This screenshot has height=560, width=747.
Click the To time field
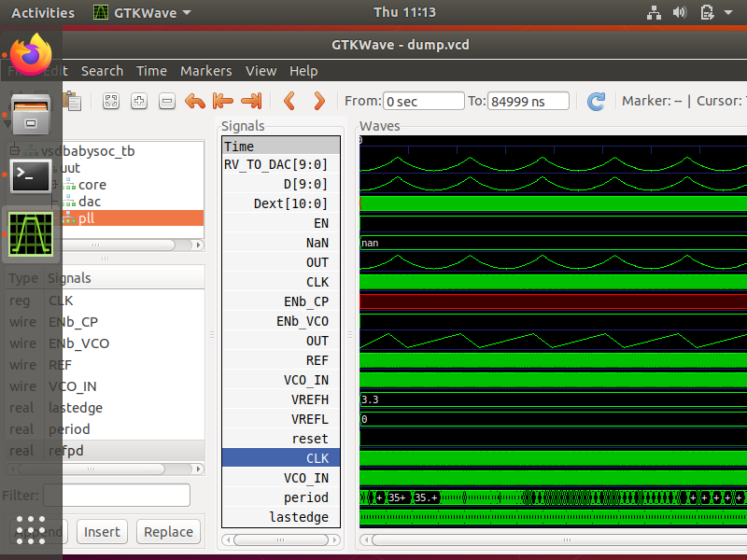point(528,101)
